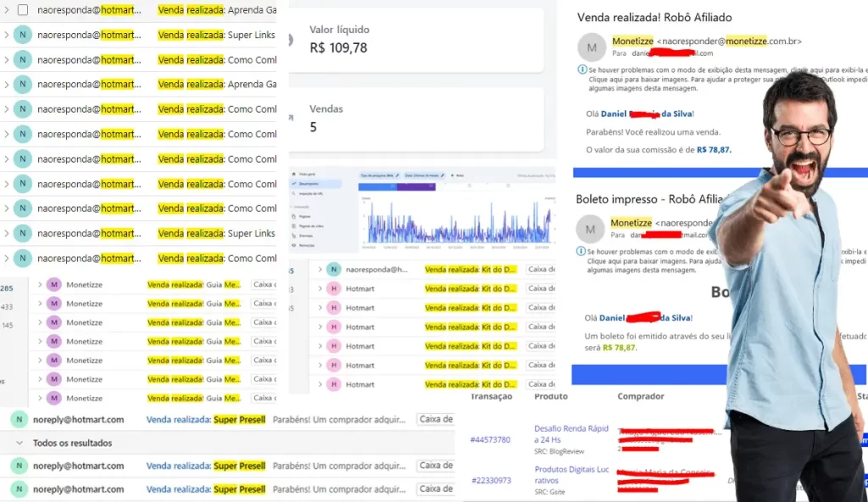Click the N avatar on the Super Links email
Image resolution: width=868 pixels, height=502 pixels.
click(x=22, y=36)
